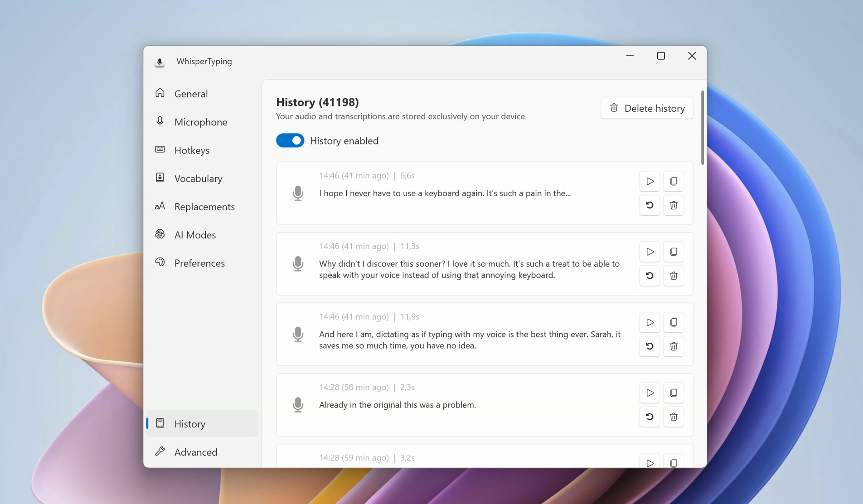Play the 14:28 'Already in the original' recording

tap(649, 393)
